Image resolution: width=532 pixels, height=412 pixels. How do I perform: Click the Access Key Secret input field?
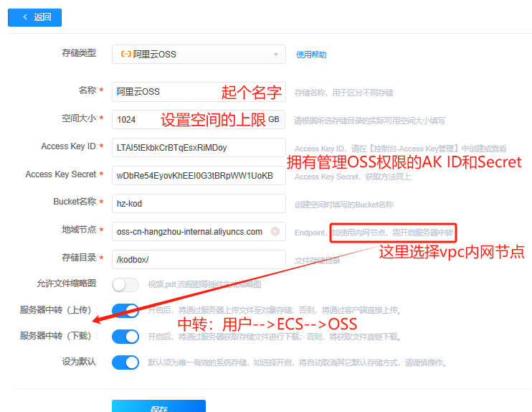coord(199,176)
